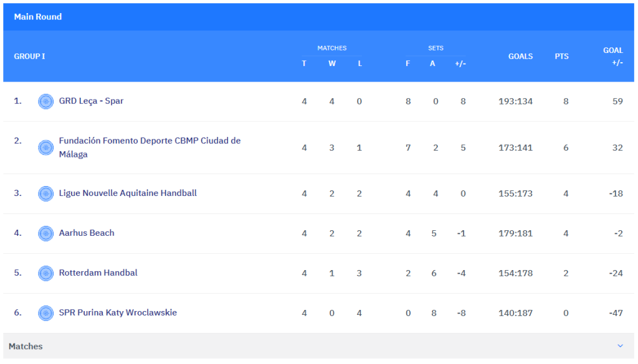Click the Rotterdam Handbal team logo
Image resolution: width=638 pixels, height=364 pixels.
pyautogui.click(x=45, y=273)
